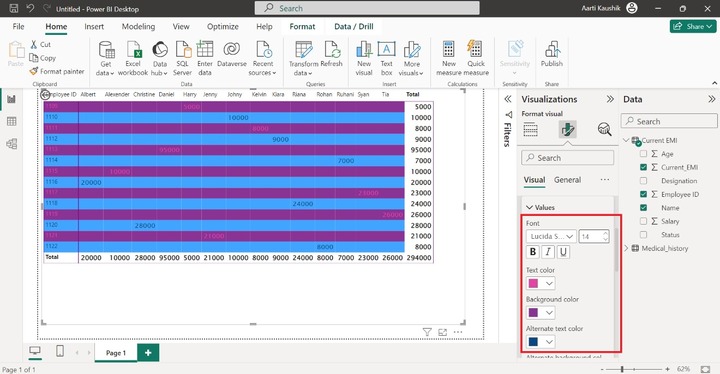Switch to the Optimize tab
720x374 pixels.
(x=223, y=27)
